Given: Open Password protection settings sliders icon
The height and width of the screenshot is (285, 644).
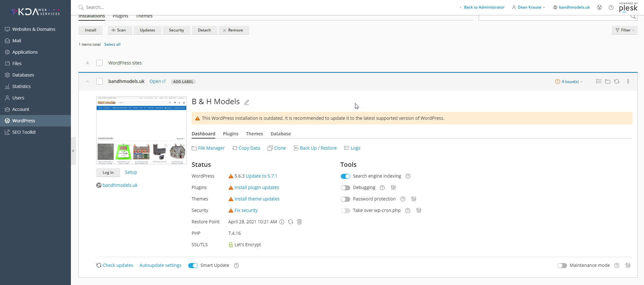Looking at the screenshot, I should (414, 199).
